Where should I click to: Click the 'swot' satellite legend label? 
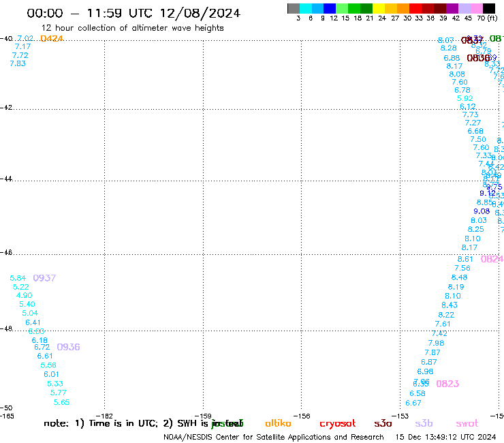tap(467, 424)
